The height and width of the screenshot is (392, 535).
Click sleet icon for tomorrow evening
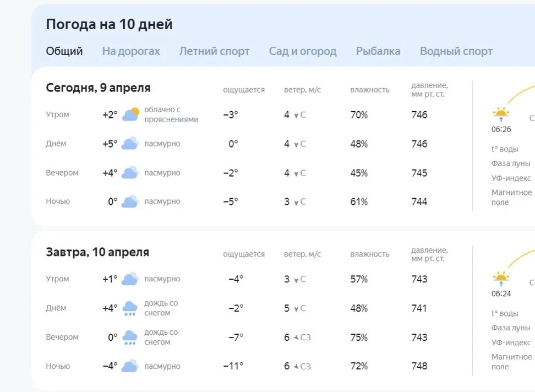pos(130,337)
